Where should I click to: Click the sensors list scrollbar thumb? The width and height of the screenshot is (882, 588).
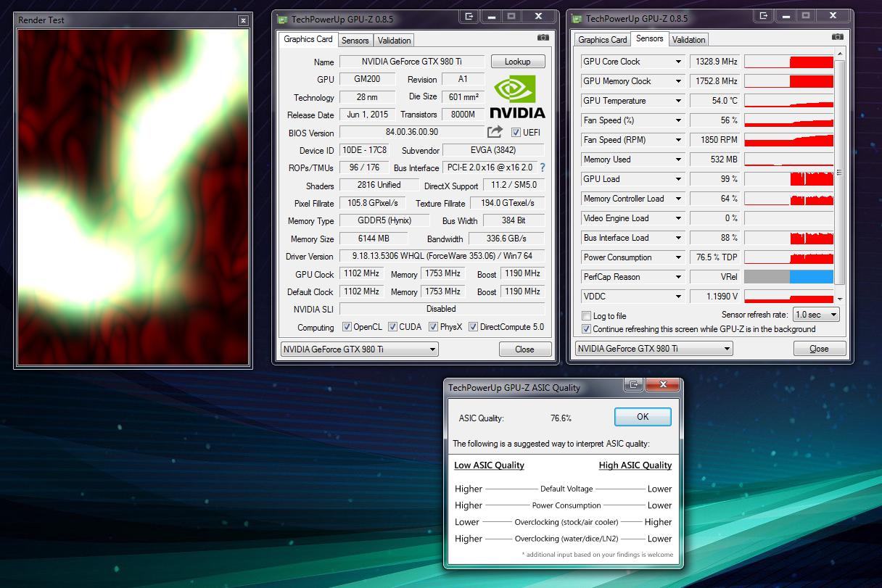tap(840, 173)
